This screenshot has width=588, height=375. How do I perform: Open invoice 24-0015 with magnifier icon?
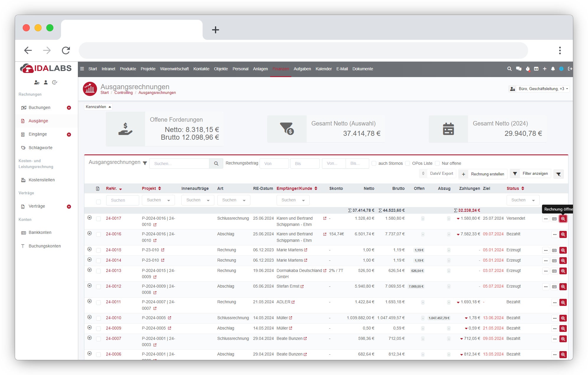click(x=563, y=250)
